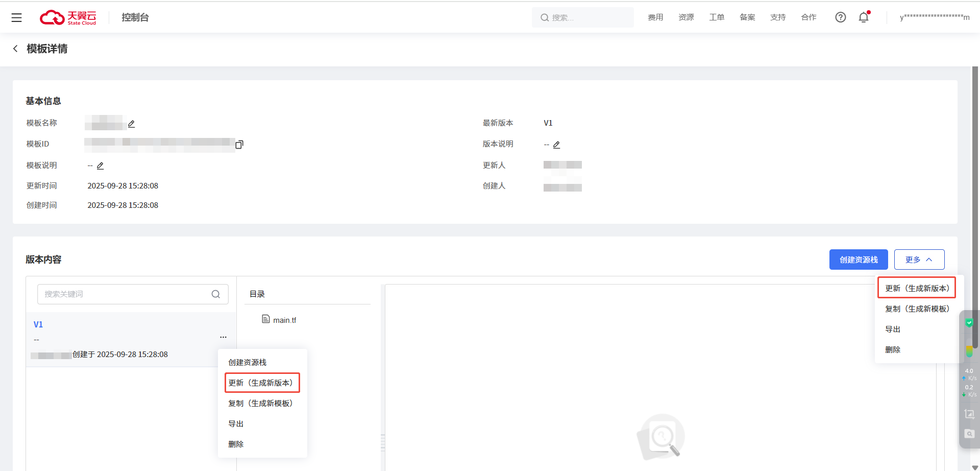This screenshot has width=980, height=471.
Task: Edit the 模板名称 with the pencil icon
Action: point(131,124)
